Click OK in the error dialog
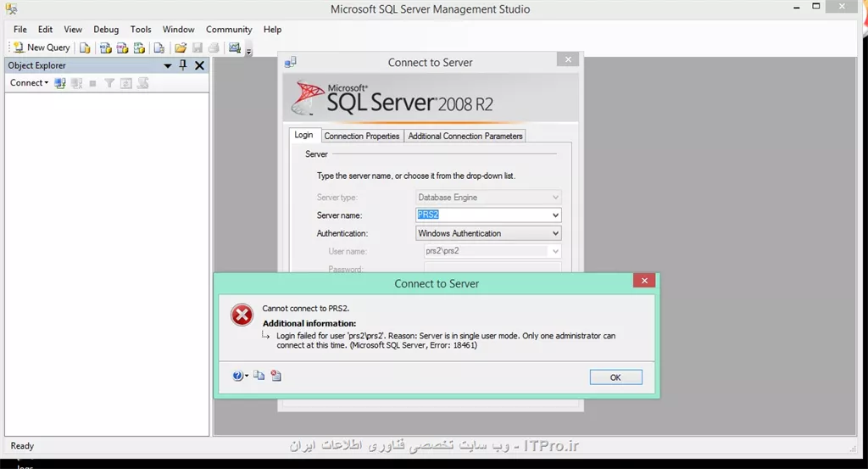The height and width of the screenshot is (469, 868). click(615, 377)
